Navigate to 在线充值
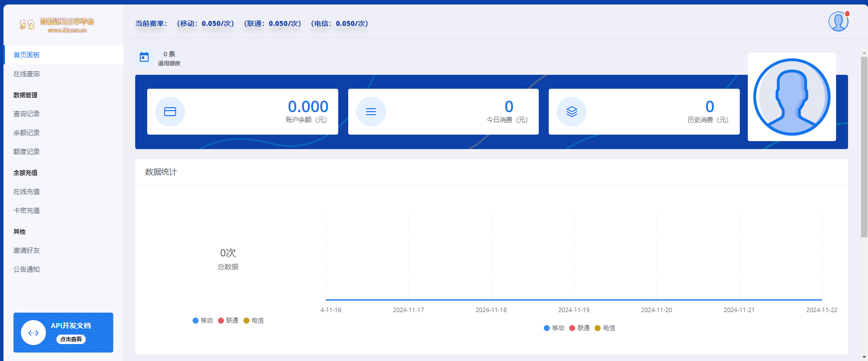 [63, 191]
